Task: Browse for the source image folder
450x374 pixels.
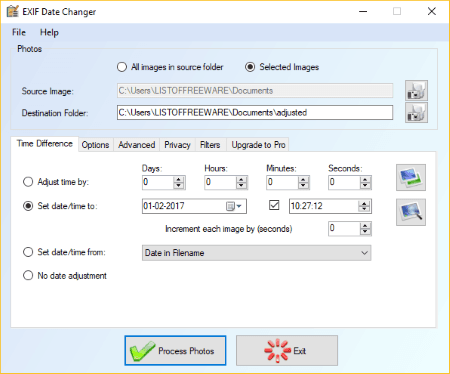Action: pos(416,91)
